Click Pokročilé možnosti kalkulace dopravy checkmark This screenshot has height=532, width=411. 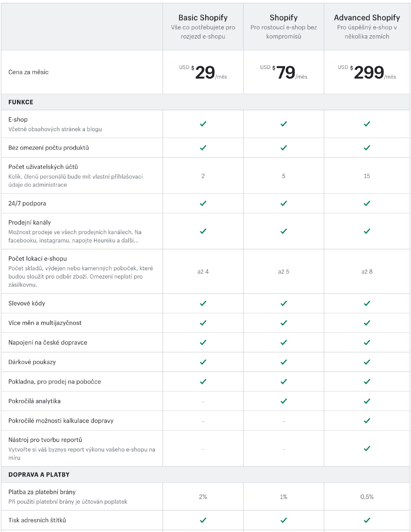pos(367,421)
